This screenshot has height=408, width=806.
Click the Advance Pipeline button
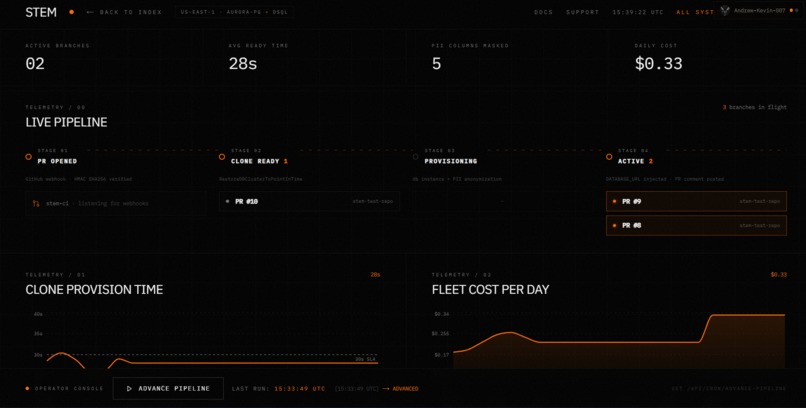pyautogui.click(x=168, y=388)
